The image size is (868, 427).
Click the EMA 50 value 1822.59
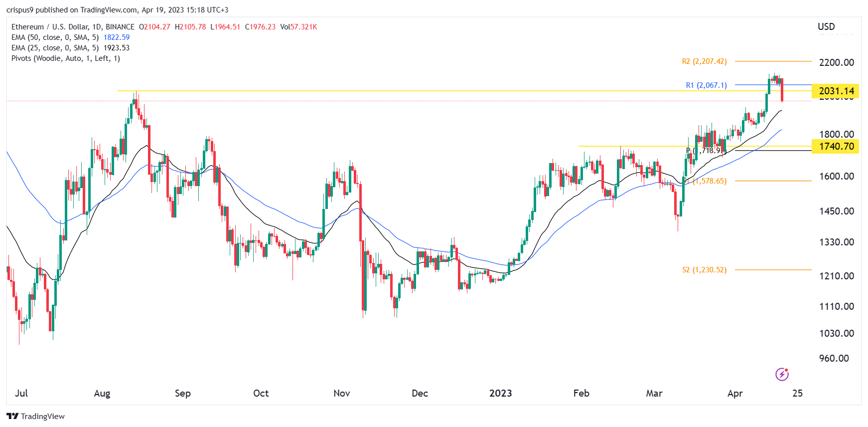[117, 37]
